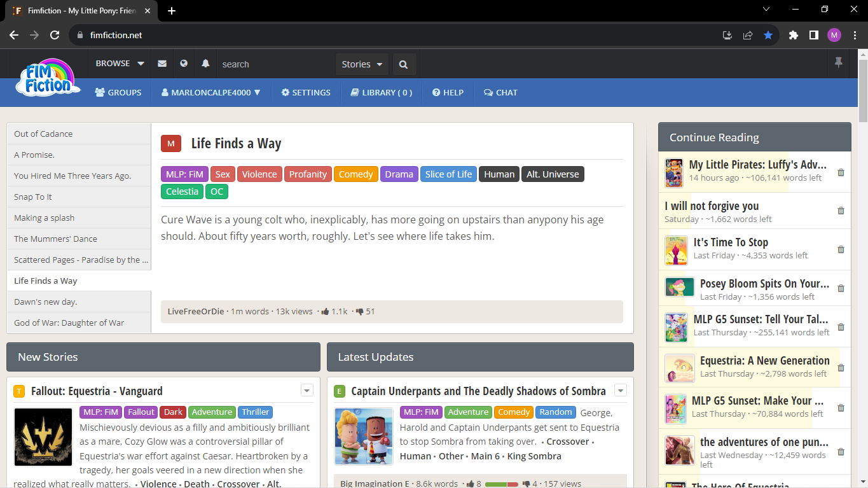Remove It's Time To Stop entry
The image size is (868, 488).
click(x=841, y=249)
